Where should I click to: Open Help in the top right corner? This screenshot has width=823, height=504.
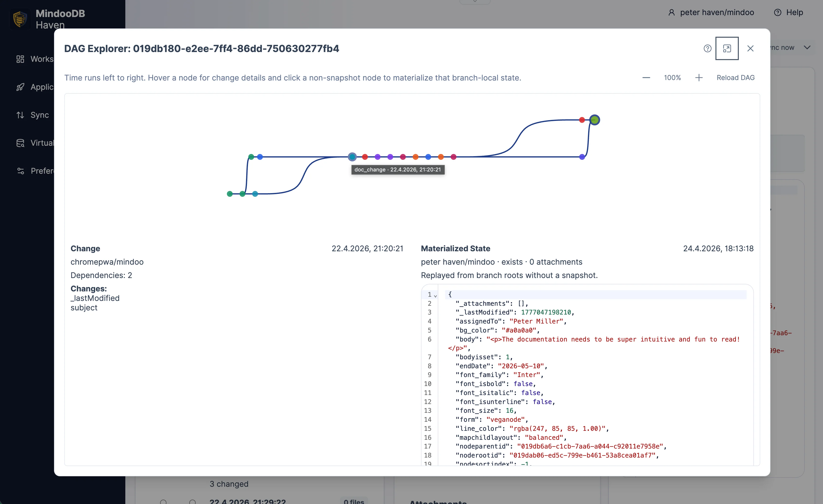pos(789,12)
